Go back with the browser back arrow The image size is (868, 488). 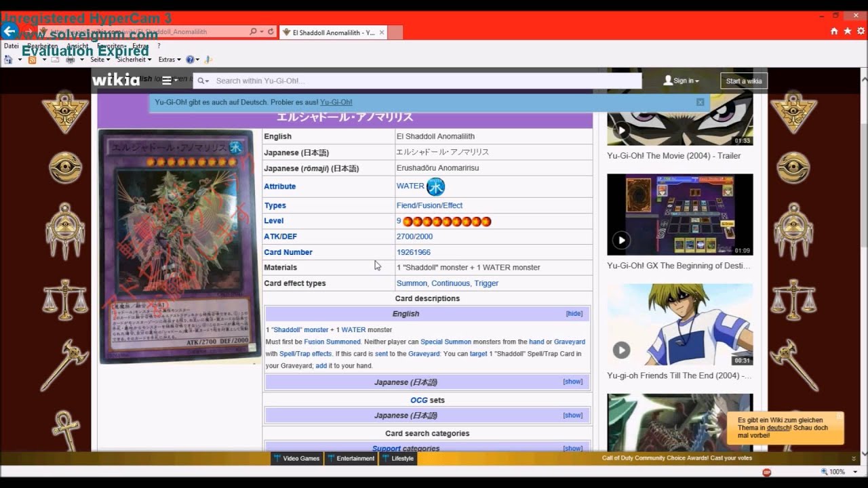[x=9, y=31]
